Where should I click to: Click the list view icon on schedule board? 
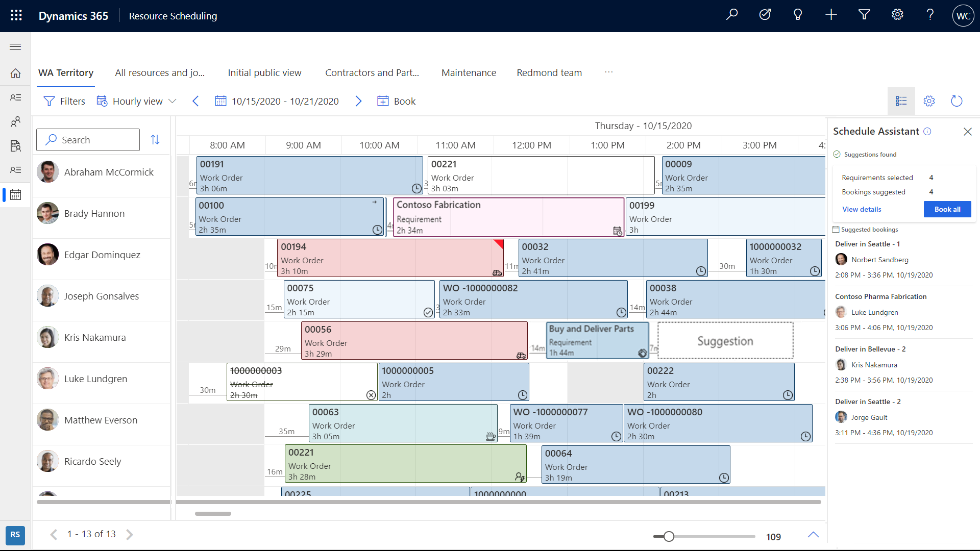[x=901, y=101]
